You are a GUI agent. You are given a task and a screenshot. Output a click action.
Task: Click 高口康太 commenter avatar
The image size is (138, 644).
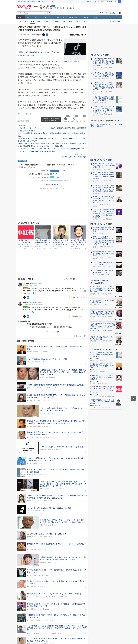click(x=20, y=285)
